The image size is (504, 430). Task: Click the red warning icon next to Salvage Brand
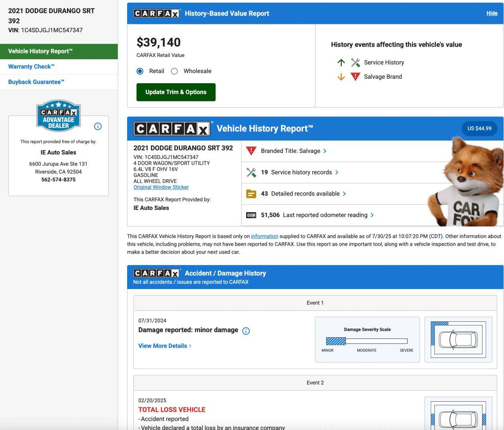coord(355,77)
